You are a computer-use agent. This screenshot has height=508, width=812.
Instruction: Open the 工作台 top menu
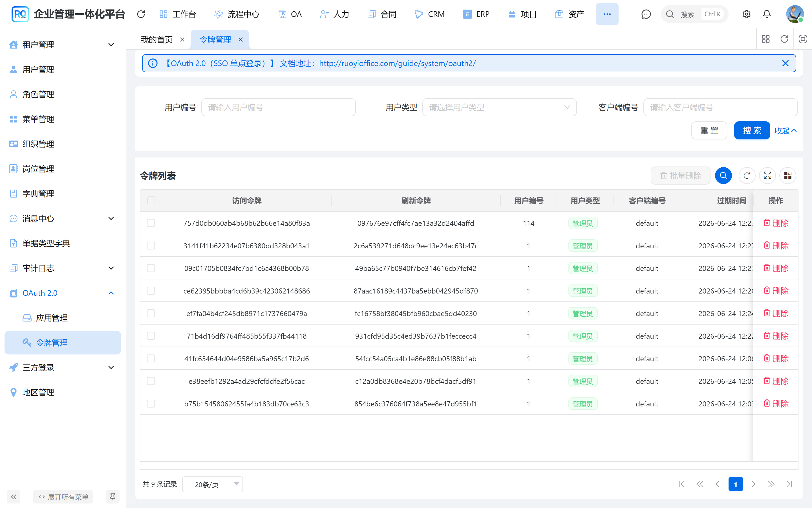click(178, 14)
